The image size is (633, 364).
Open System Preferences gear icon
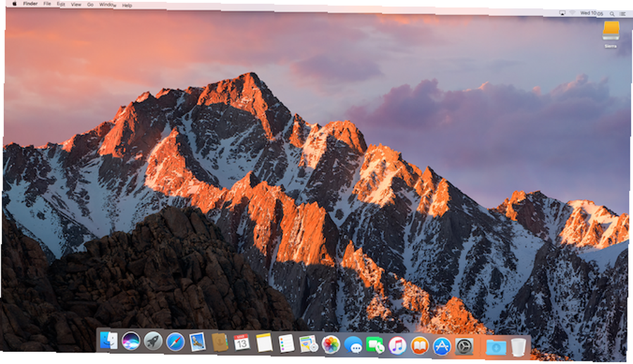pyautogui.click(x=464, y=347)
